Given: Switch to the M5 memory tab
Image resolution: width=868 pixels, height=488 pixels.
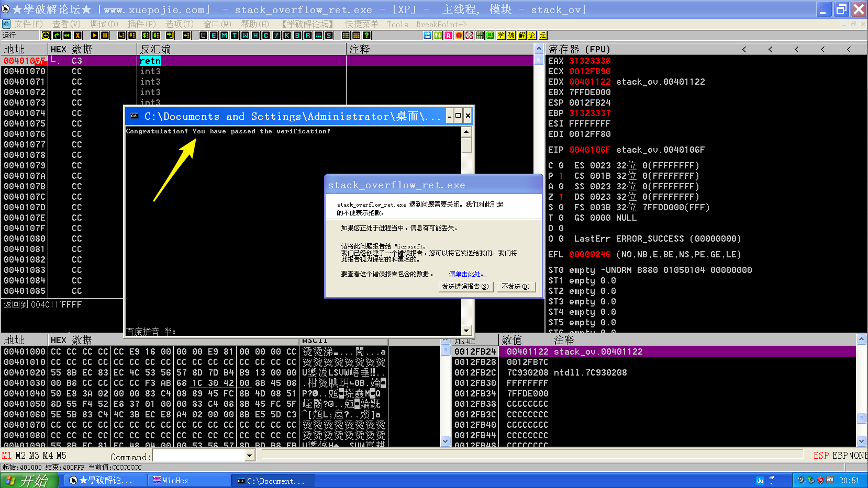Looking at the screenshot, I should (x=61, y=456).
